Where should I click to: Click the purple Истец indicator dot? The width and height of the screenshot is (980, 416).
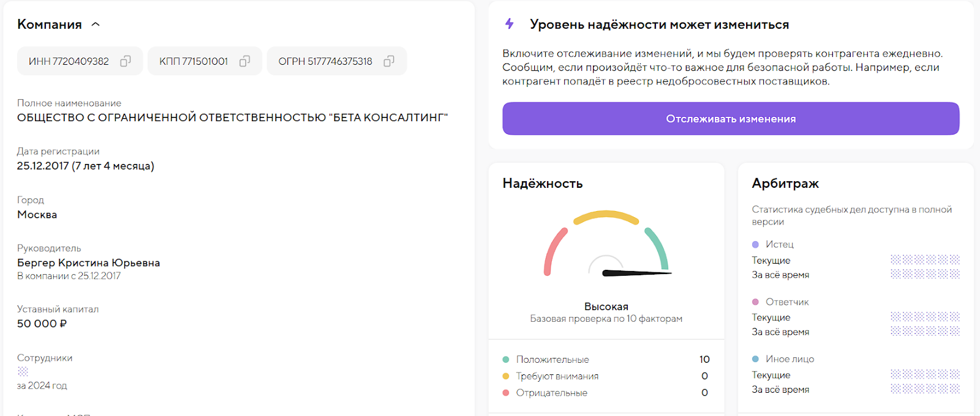point(755,245)
